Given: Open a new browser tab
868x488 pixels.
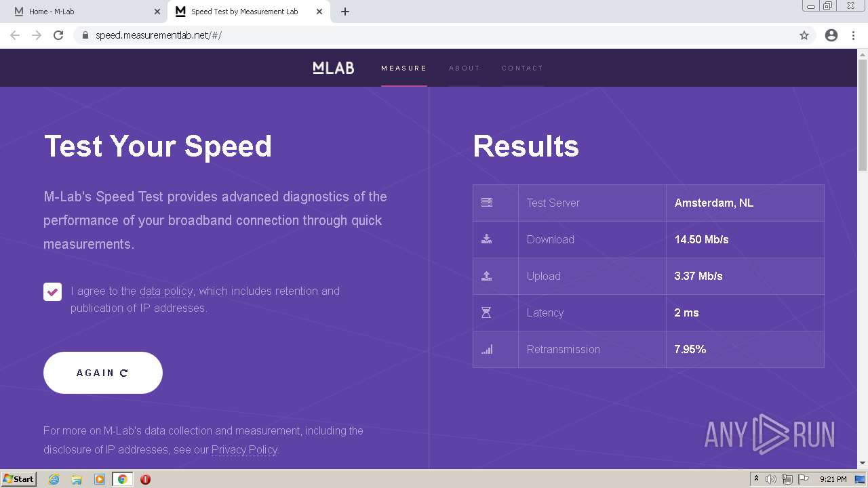Looking at the screenshot, I should coord(345,12).
